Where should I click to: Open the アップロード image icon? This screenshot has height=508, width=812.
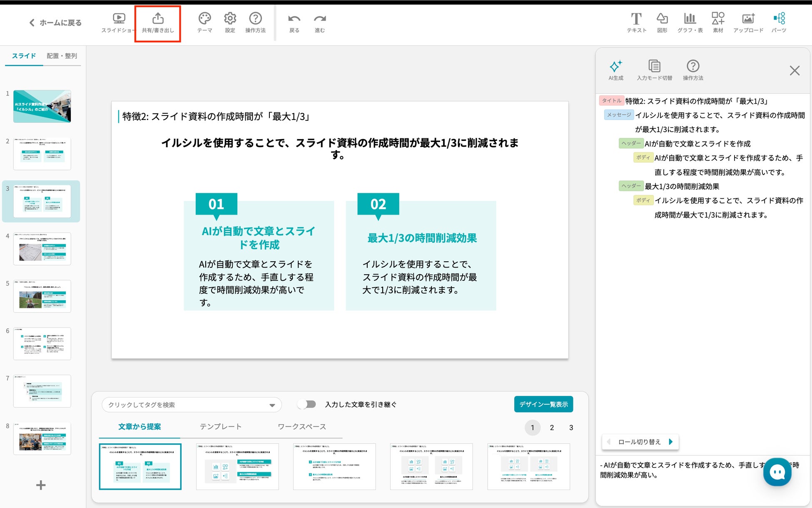point(748,19)
